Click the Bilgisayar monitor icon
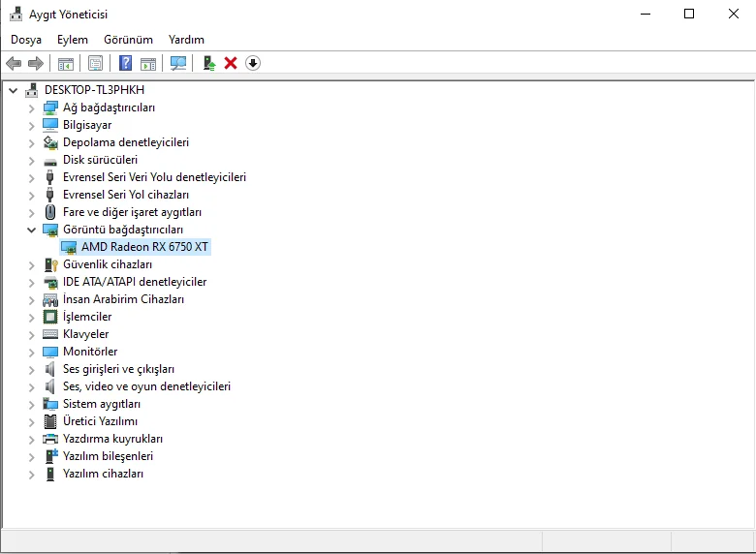 [x=50, y=125]
